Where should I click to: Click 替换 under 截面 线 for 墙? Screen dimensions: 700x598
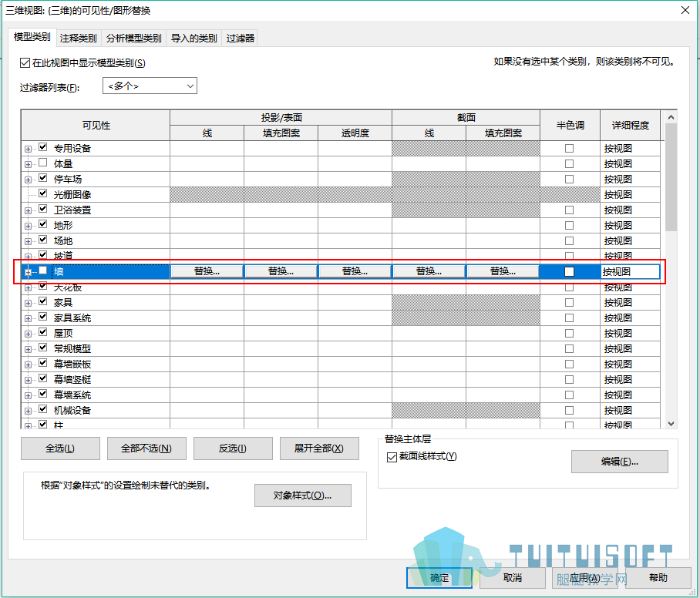coord(429,271)
